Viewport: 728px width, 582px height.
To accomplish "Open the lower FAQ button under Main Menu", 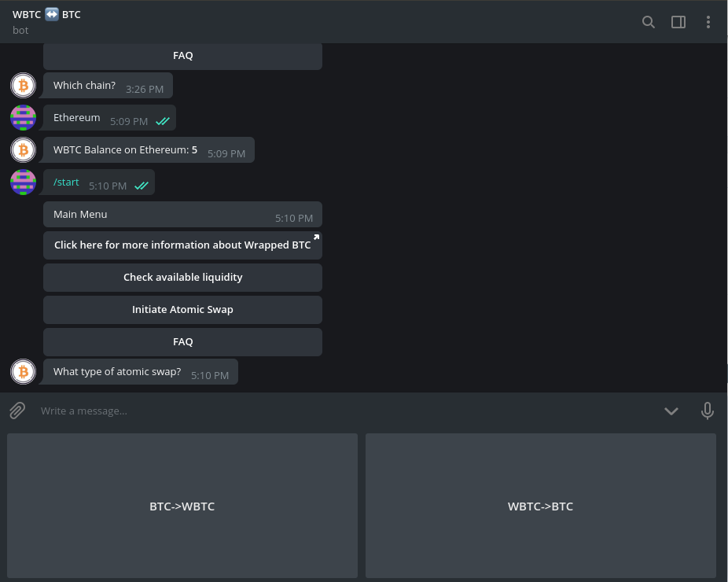I will tap(182, 342).
